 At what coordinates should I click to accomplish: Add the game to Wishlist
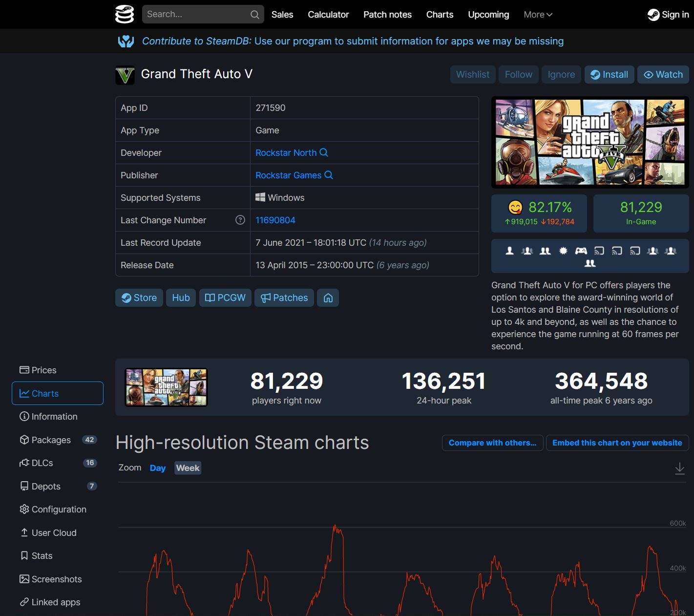tap(473, 75)
